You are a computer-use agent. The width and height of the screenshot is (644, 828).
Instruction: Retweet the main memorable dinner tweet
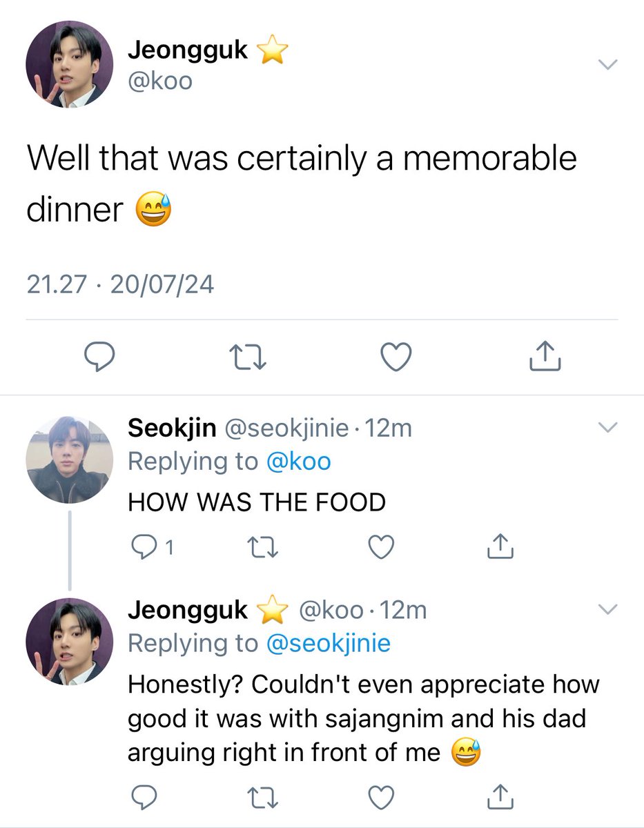pyautogui.click(x=248, y=356)
